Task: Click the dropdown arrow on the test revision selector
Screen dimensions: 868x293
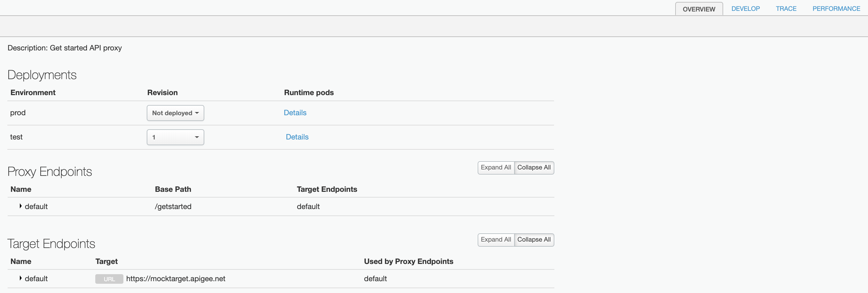Action: coord(197,137)
